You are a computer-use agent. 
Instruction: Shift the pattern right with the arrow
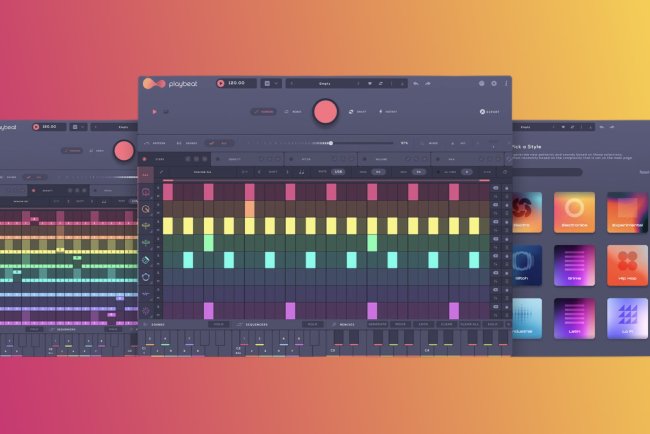[288, 172]
